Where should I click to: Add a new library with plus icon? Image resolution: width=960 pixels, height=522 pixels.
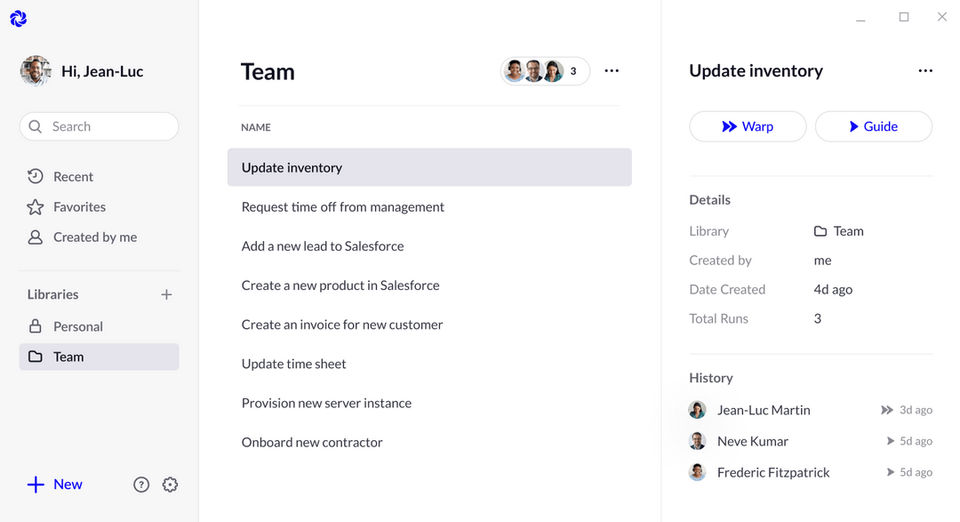coord(167,295)
